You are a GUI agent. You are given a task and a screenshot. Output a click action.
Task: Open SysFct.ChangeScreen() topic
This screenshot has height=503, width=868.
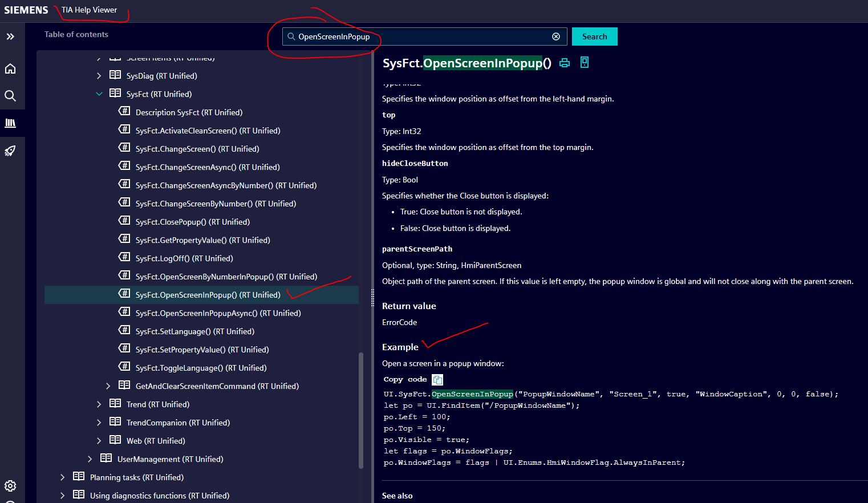[197, 149]
